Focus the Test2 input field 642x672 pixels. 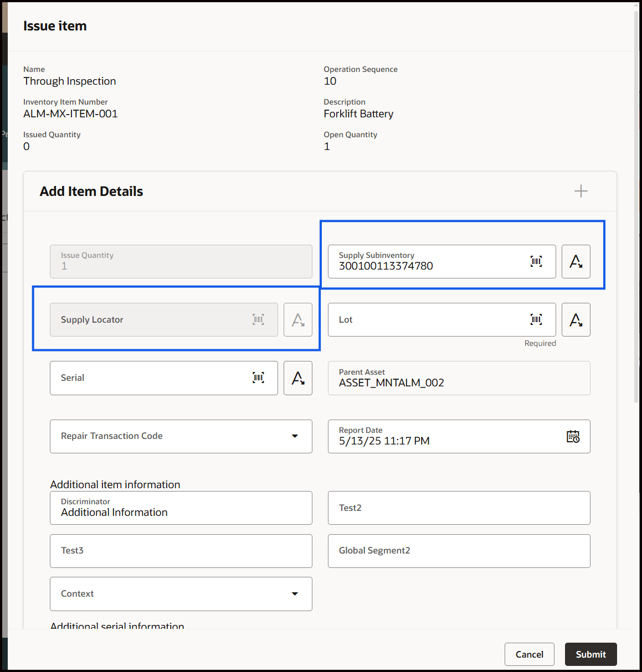[459, 508]
